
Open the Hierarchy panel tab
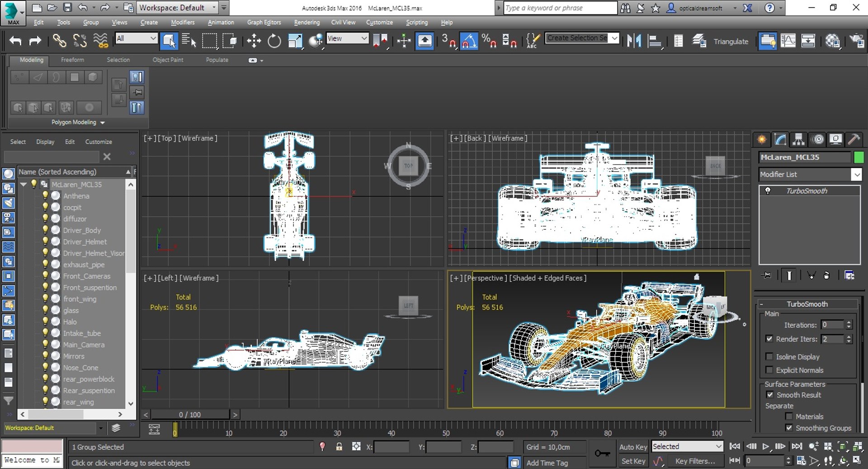pyautogui.click(x=799, y=139)
